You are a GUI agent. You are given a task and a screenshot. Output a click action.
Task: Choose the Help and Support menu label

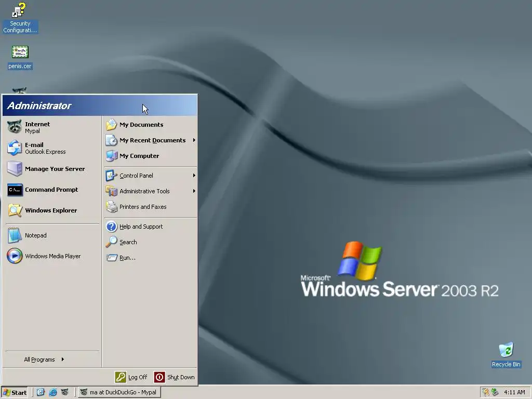coord(141,227)
